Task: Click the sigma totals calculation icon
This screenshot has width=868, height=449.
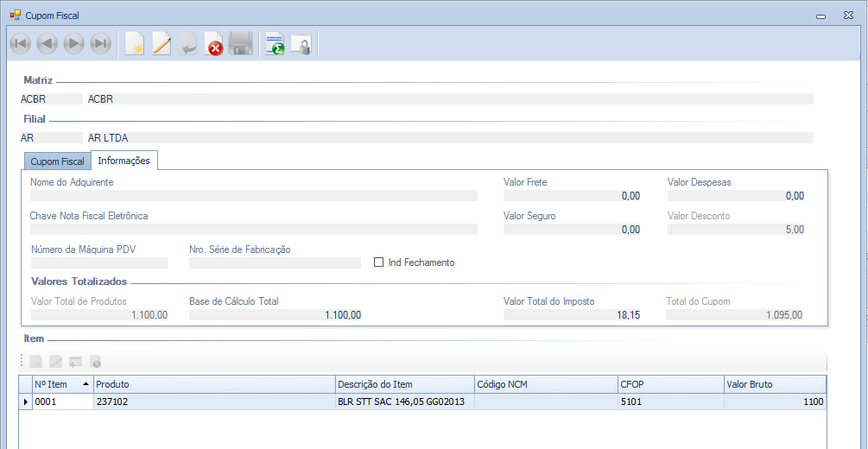Action: pos(275,44)
